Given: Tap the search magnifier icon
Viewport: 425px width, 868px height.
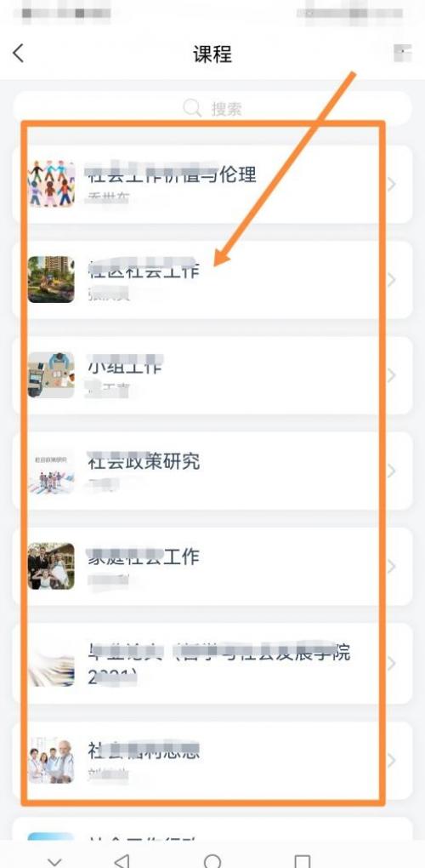Looking at the screenshot, I should coord(192,108).
